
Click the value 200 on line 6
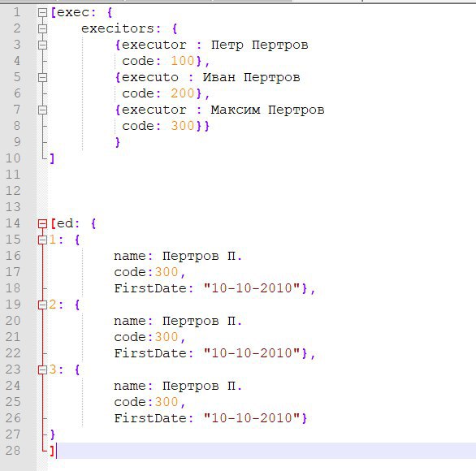(x=183, y=93)
